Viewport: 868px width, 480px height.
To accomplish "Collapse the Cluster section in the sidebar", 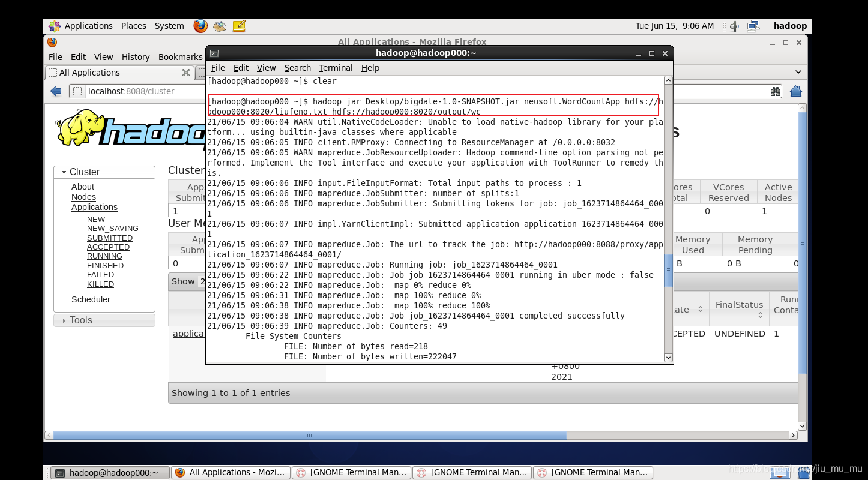I will (104, 172).
